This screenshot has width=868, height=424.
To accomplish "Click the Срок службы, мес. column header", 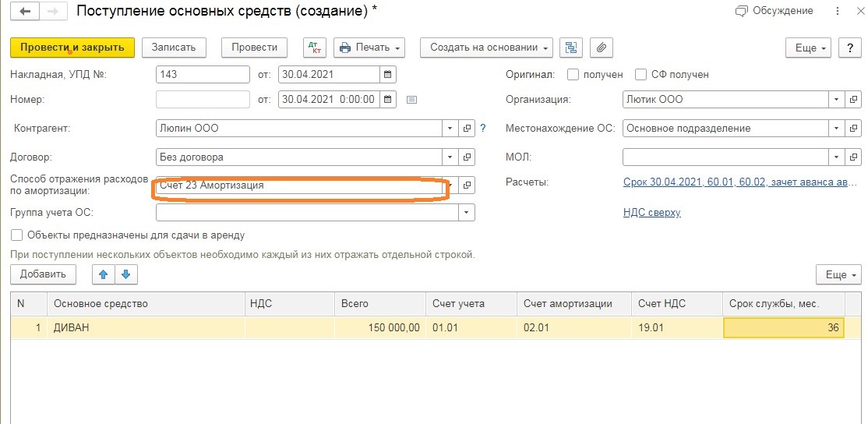I will coord(784,303).
